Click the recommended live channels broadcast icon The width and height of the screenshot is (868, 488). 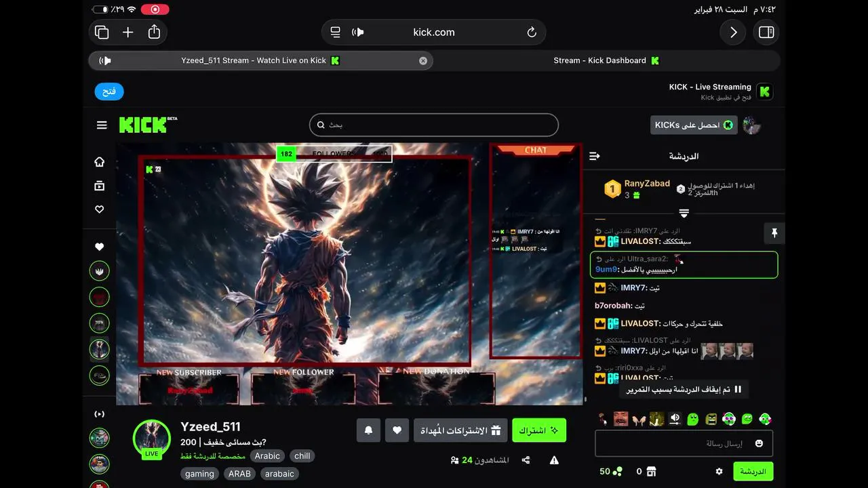[100, 414]
